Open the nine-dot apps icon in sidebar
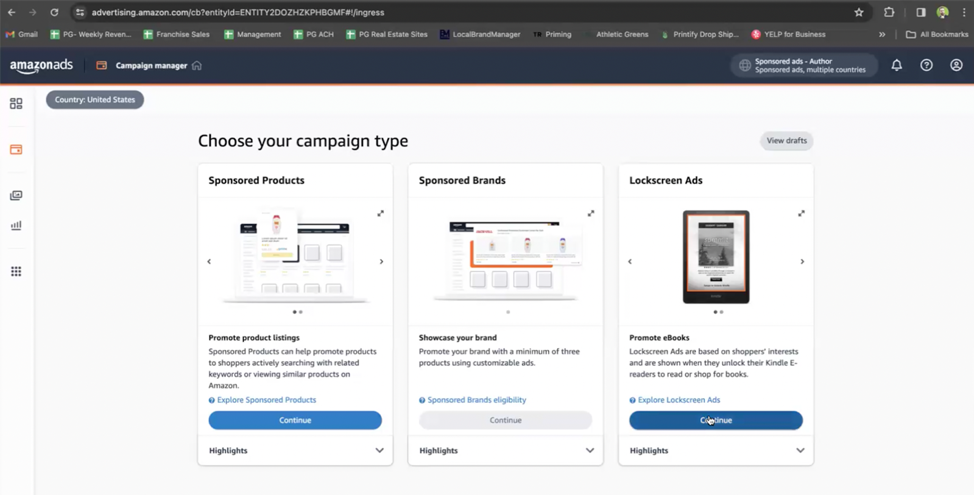 (16, 271)
